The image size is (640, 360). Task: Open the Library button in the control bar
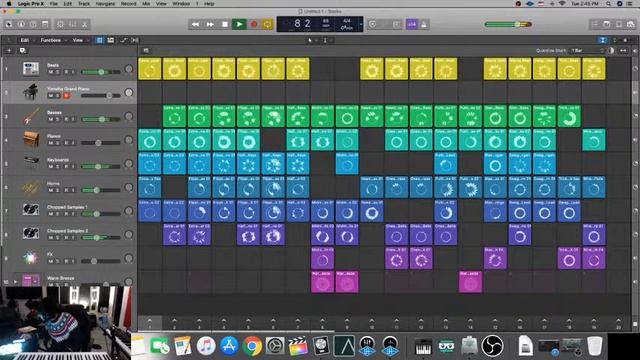pos(9,24)
